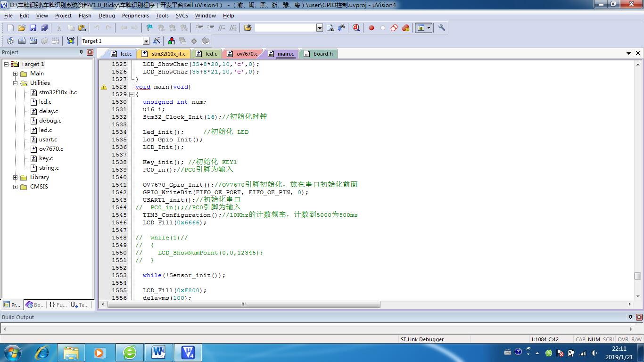
Task: Open the Flash menu
Action: (x=85, y=16)
